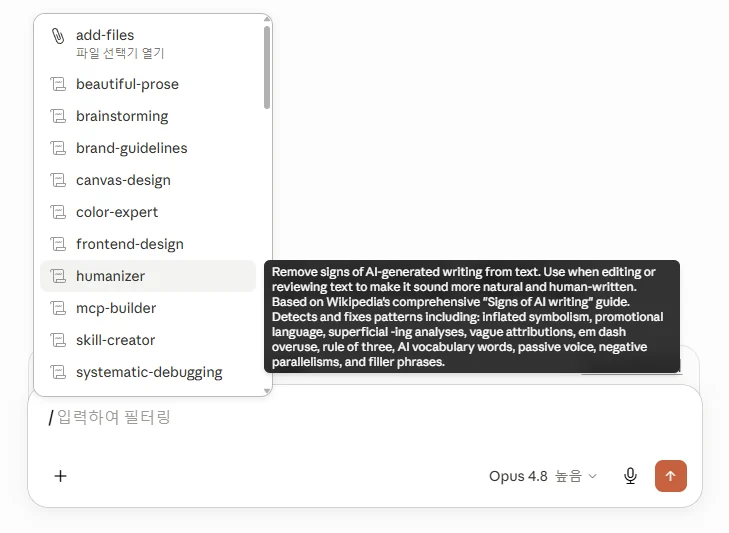
Task: Pick the skill-creator skill
Action: tap(148, 340)
